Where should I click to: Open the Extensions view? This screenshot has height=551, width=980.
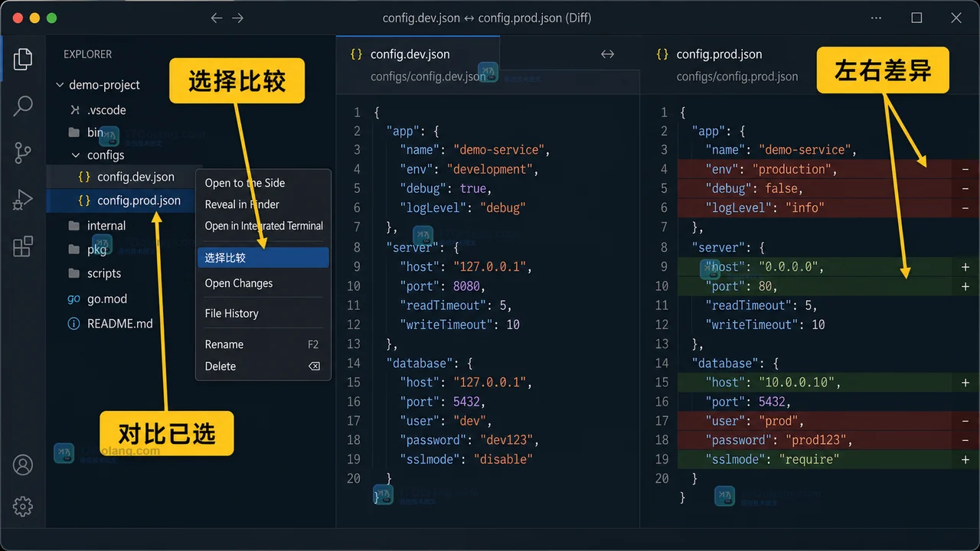click(x=23, y=246)
